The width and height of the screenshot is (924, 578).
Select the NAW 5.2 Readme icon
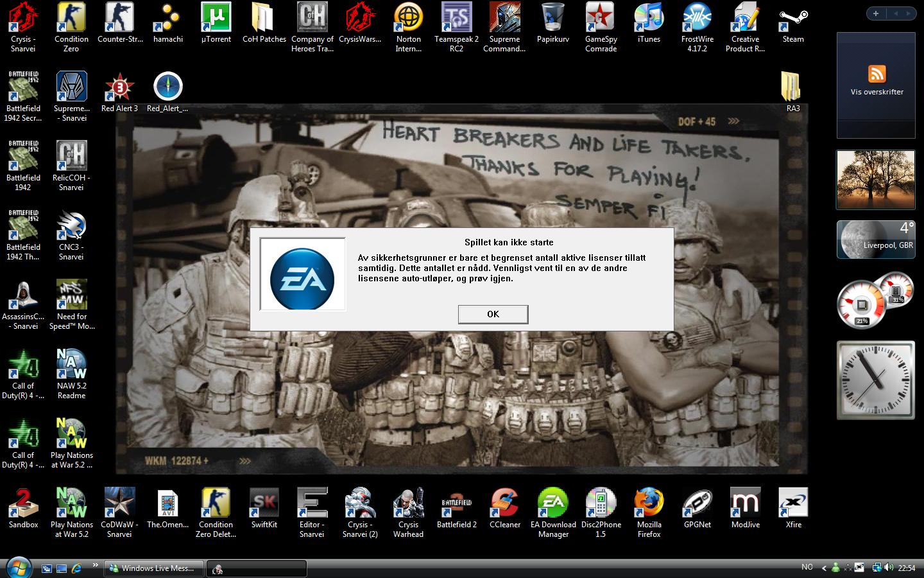(x=71, y=374)
